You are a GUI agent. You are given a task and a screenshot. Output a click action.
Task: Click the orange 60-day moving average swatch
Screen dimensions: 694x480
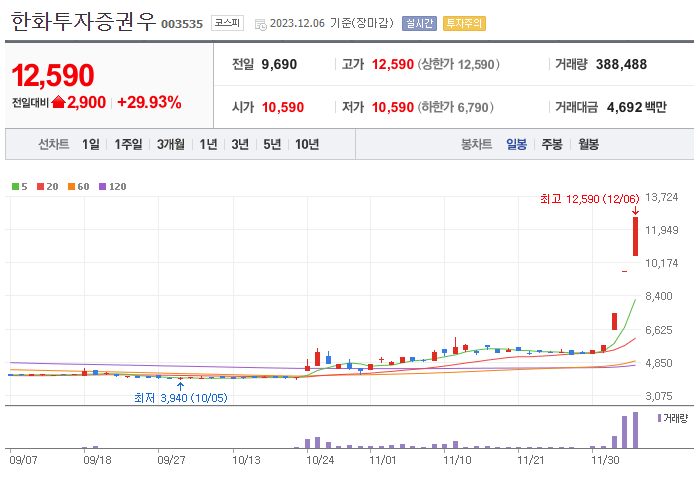click(x=71, y=187)
